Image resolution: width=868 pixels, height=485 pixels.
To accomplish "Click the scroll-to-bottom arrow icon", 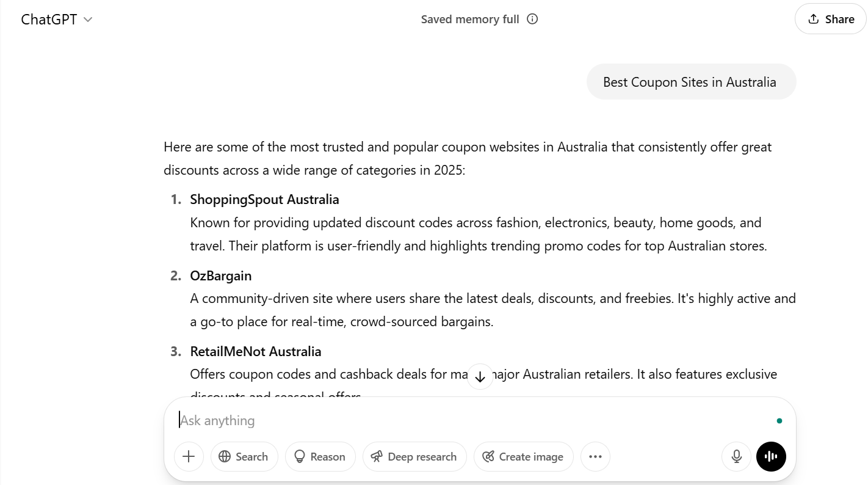I will (x=480, y=377).
